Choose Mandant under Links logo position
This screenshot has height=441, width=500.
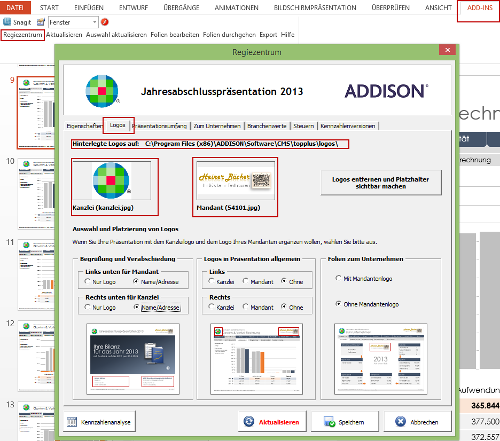tap(246, 281)
